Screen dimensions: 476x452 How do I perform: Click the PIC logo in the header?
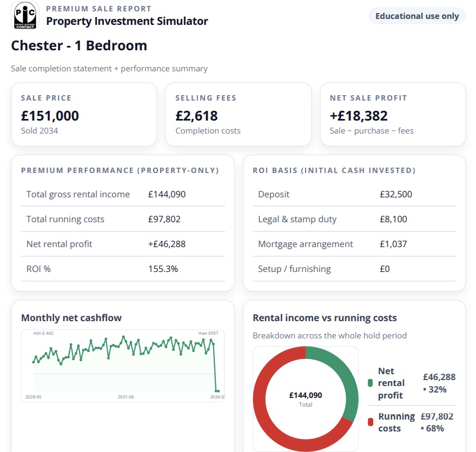coord(25,16)
